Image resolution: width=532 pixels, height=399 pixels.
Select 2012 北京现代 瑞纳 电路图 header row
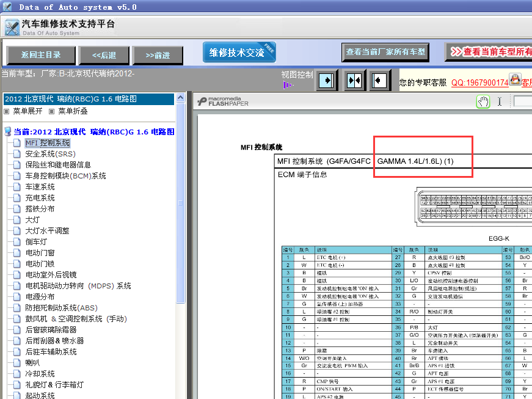click(89, 99)
